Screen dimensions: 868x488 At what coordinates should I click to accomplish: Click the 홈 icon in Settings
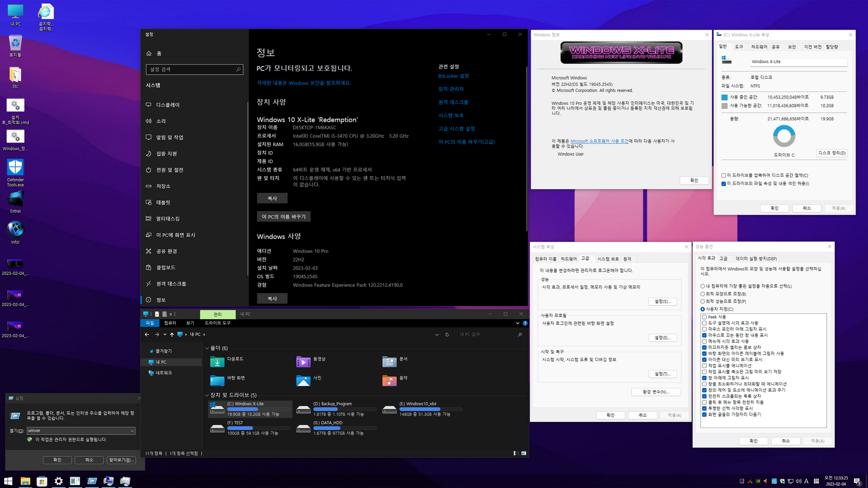pyautogui.click(x=149, y=54)
